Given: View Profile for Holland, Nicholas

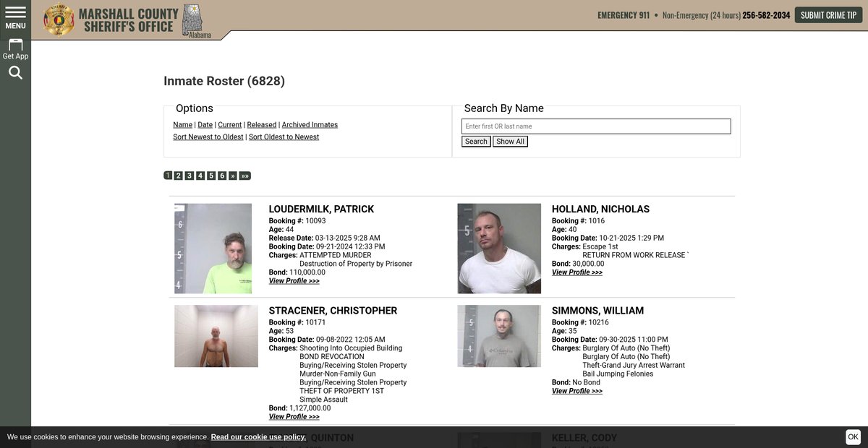Looking at the screenshot, I should pos(577,272).
